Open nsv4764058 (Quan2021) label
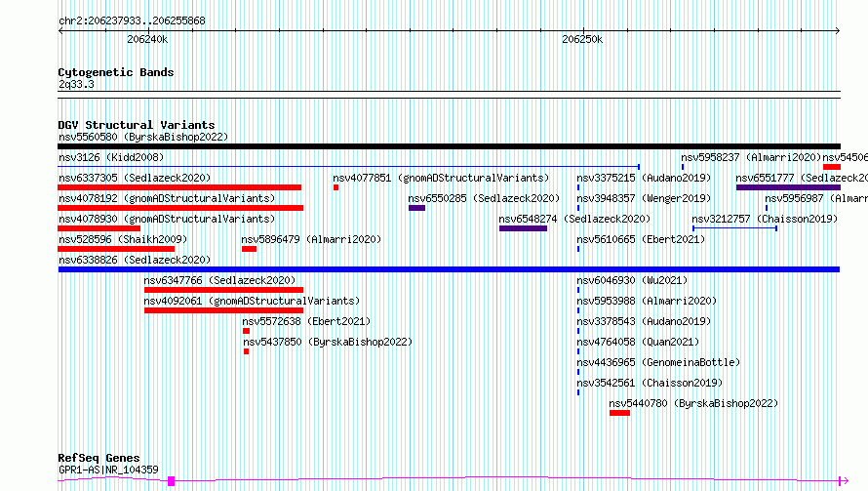This screenshot has width=868, height=491. tap(638, 342)
